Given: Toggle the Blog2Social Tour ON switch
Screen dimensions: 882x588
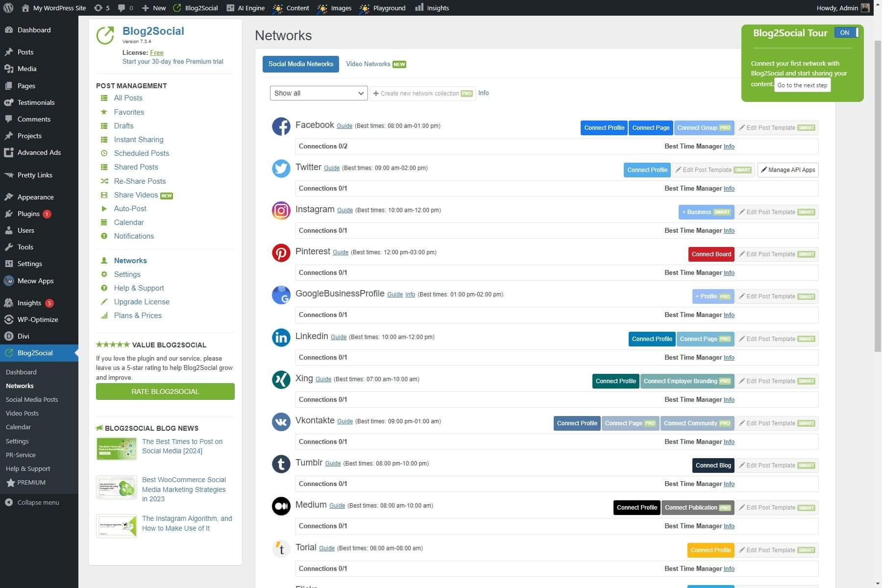Looking at the screenshot, I should (x=846, y=33).
